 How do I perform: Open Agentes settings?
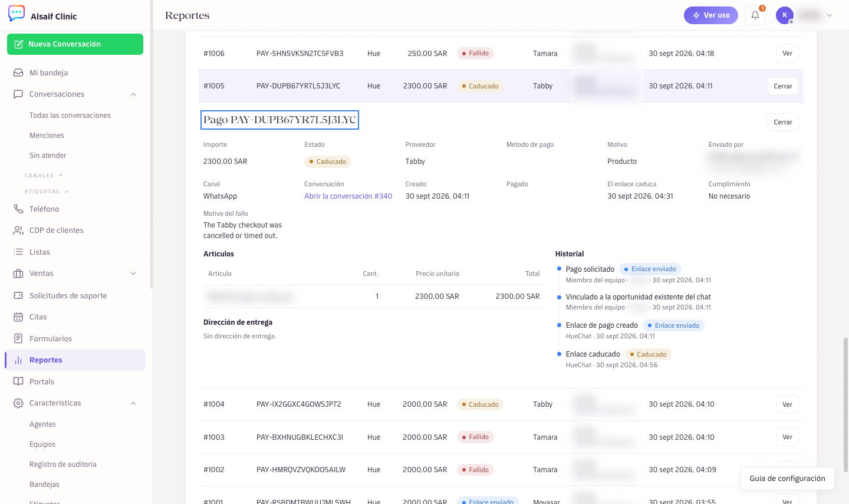click(42, 424)
